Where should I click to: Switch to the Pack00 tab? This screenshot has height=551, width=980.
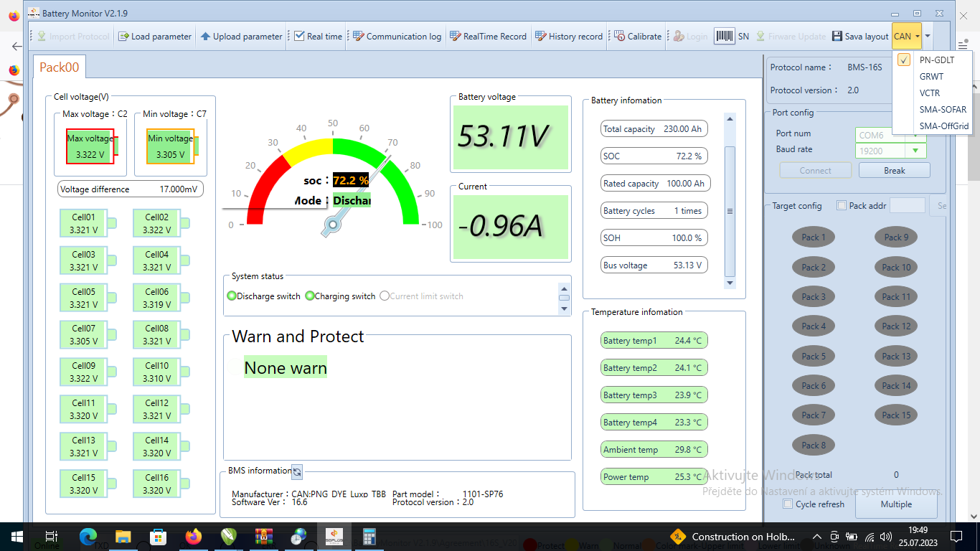59,67
